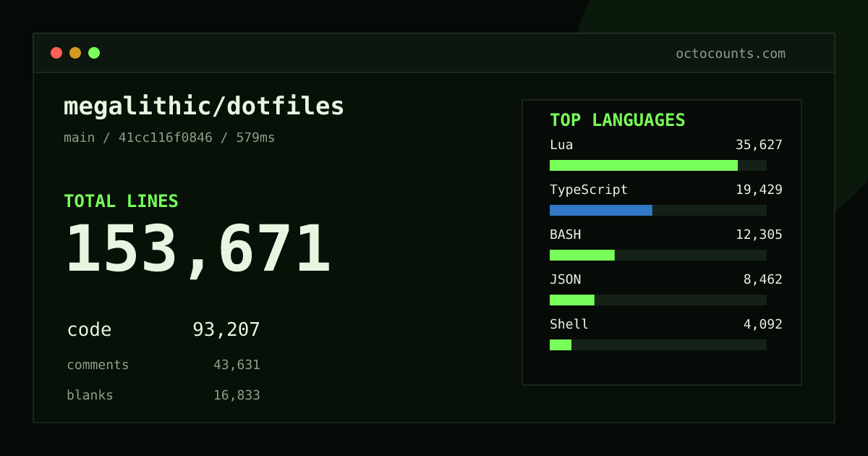Click the Shell language label
The height and width of the screenshot is (456, 868).
tap(569, 324)
